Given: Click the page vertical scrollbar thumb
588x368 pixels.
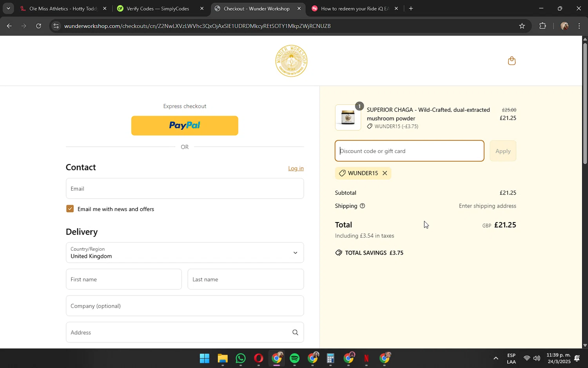Looking at the screenshot, I should [x=585, y=103].
